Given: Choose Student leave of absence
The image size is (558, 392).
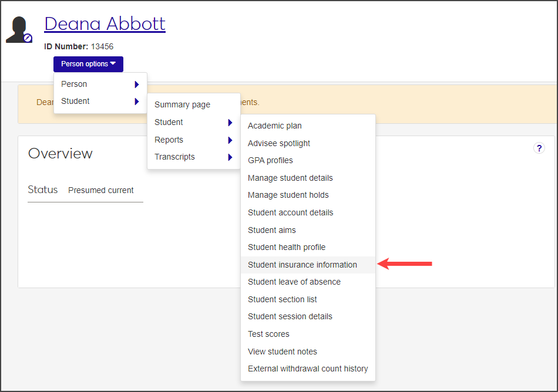Looking at the screenshot, I should [294, 282].
